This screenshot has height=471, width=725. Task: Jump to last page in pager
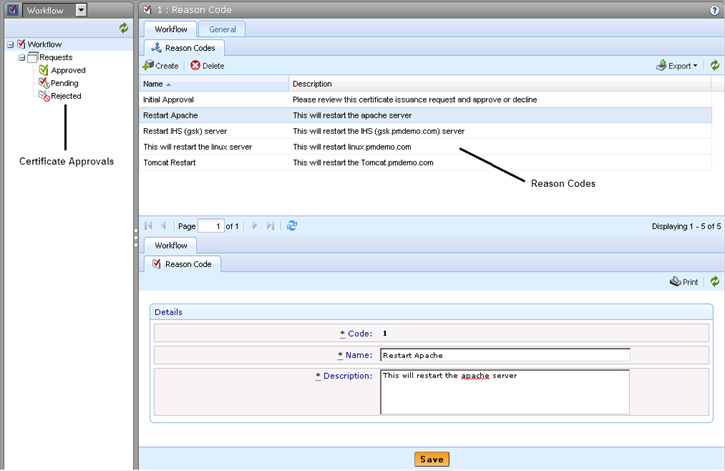(x=270, y=227)
